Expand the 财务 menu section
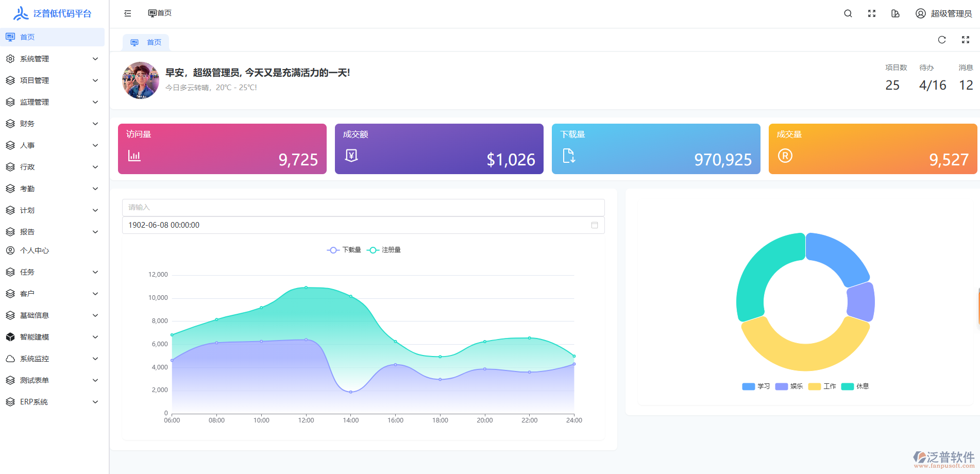Viewport: 980px width, 474px height. click(x=52, y=124)
